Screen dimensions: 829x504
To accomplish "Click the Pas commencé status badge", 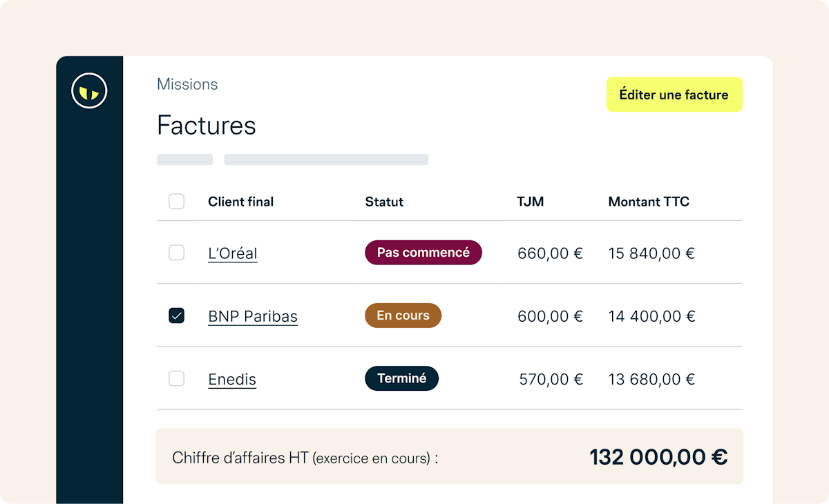I will (x=423, y=253).
